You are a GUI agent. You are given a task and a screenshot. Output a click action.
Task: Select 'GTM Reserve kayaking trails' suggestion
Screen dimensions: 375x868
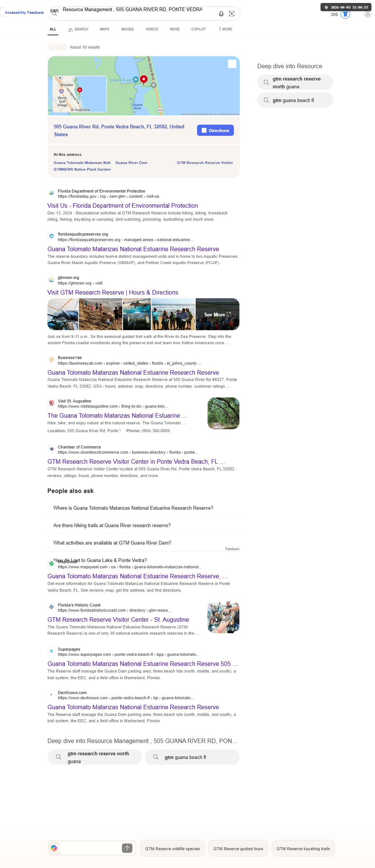[x=303, y=848]
